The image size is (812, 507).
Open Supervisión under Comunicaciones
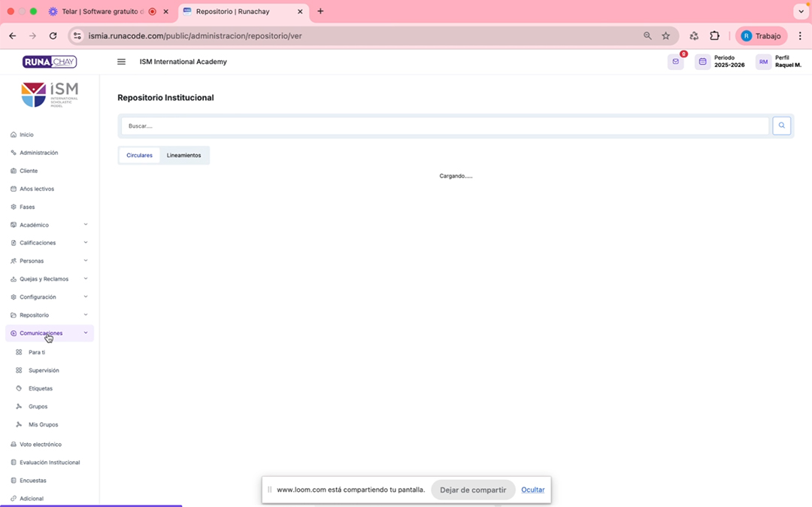pyautogui.click(x=44, y=371)
